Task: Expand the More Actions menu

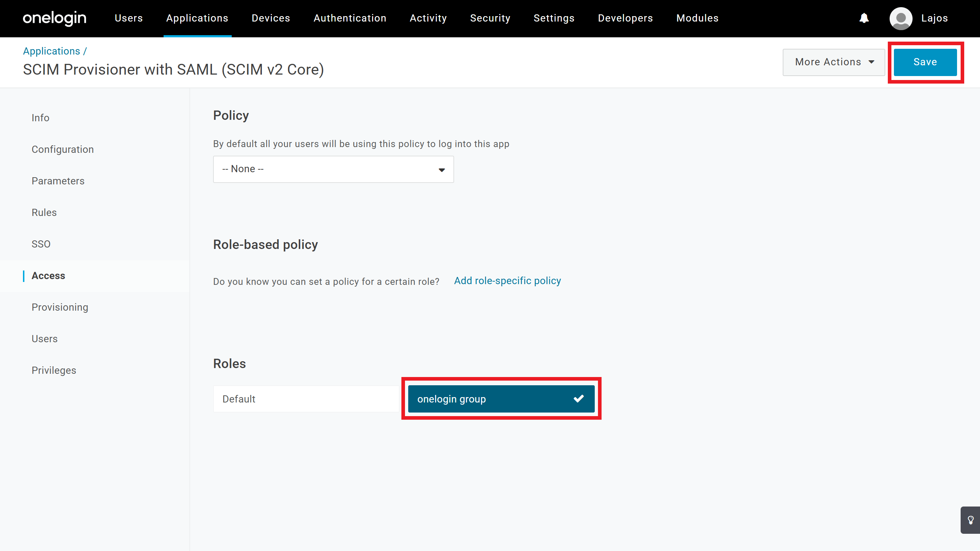Action: click(833, 62)
